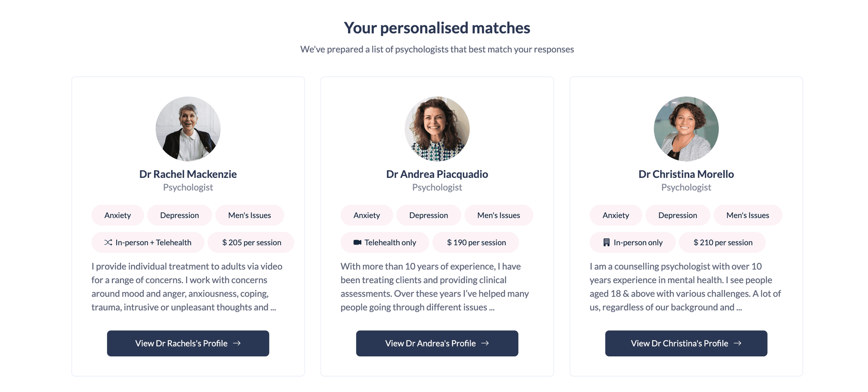Click the Your personalised matches heading
Screen dimensions: 868x392
[x=437, y=28]
